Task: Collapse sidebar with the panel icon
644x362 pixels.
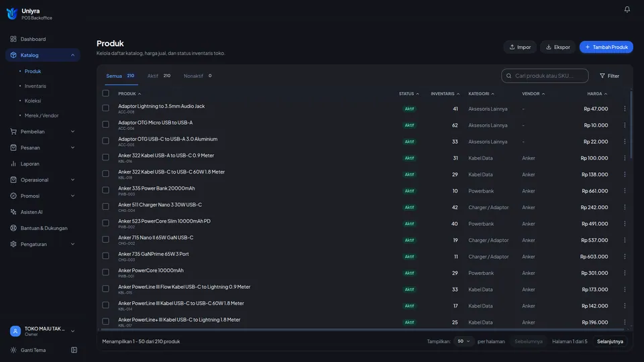Action: [74, 350]
